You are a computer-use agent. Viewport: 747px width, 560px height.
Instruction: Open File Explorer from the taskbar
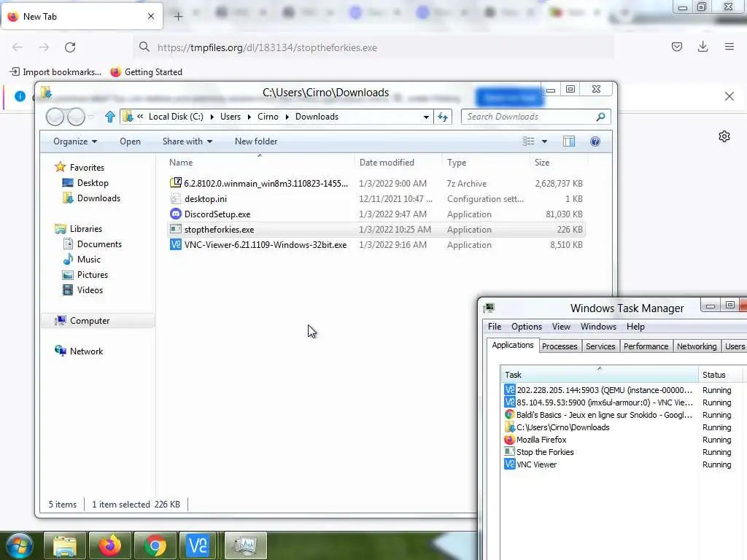(x=65, y=545)
